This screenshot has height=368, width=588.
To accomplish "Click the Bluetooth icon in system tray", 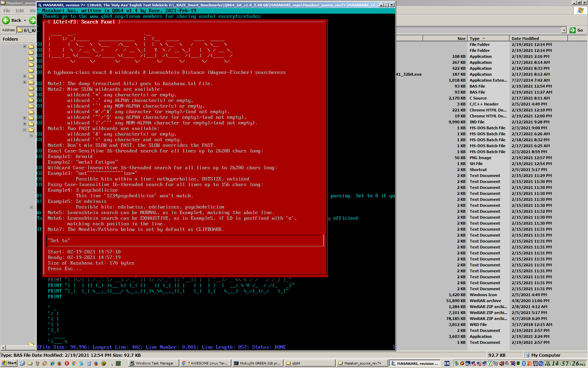I will [524, 363].
